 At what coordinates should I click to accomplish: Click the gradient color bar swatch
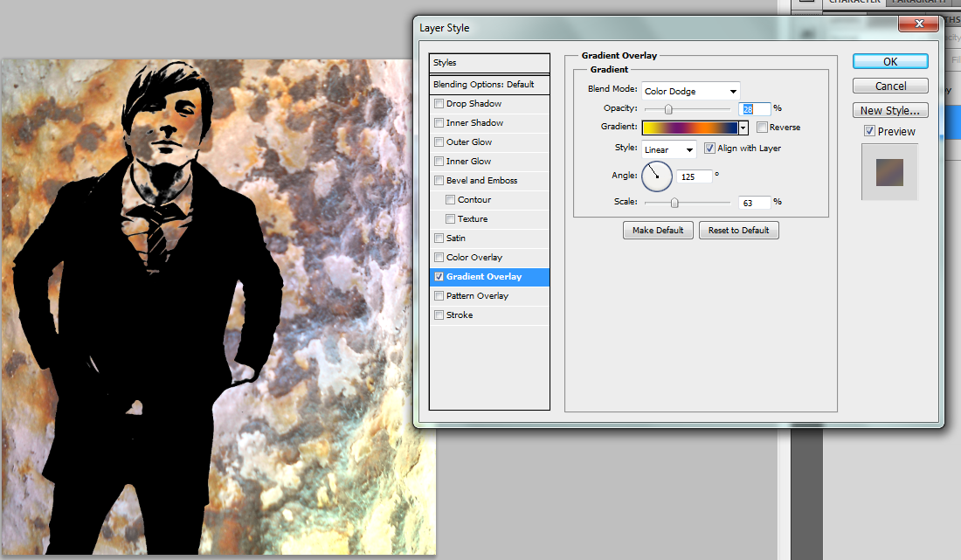(x=690, y=128)
